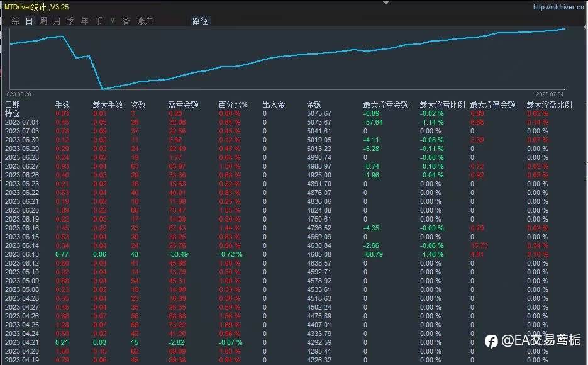Click the MTDriver统计 V3.25 title

click(x=36, y=7)
